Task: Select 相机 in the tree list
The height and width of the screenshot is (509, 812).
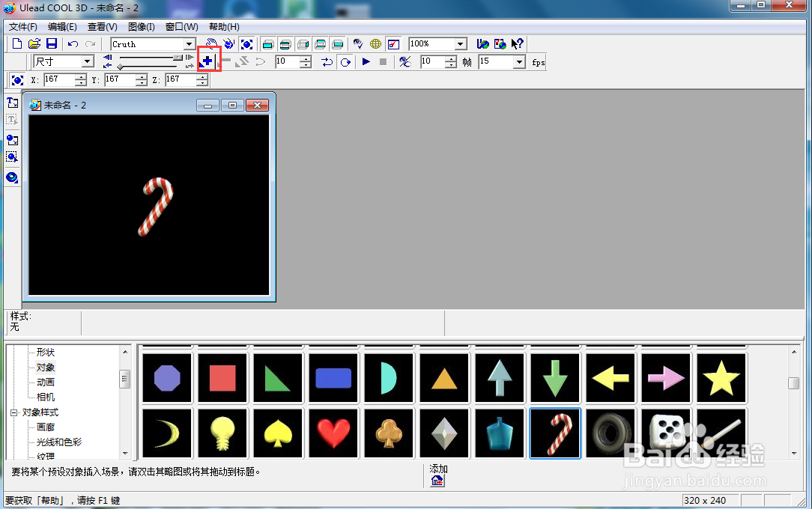Action: 46,397
